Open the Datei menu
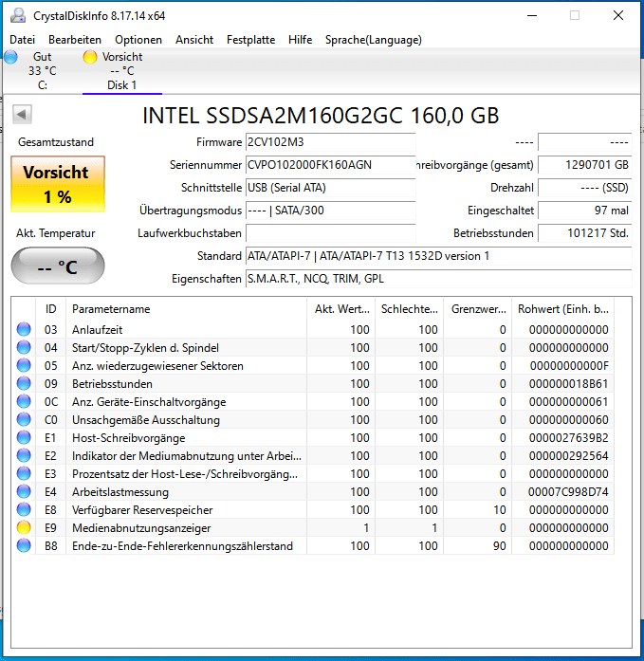This screenshot has width=644, height=661. click(23, 40)
